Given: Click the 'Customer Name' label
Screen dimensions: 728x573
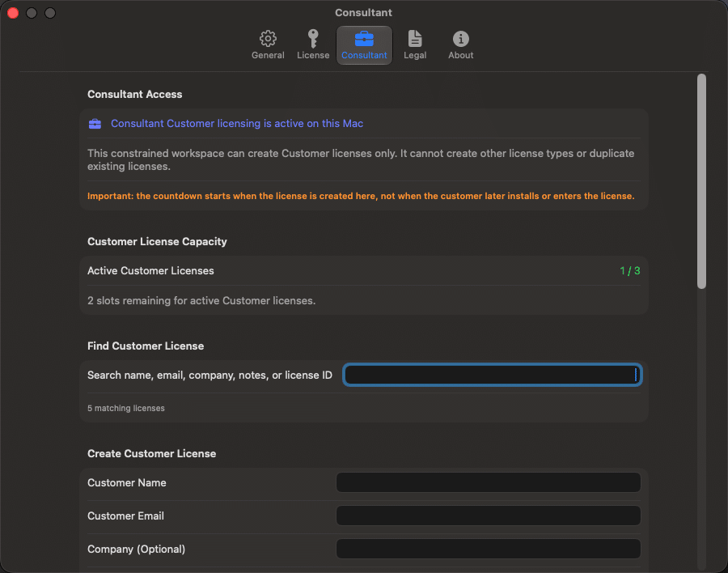Looking at the screenshot, I should coord(127,483).
